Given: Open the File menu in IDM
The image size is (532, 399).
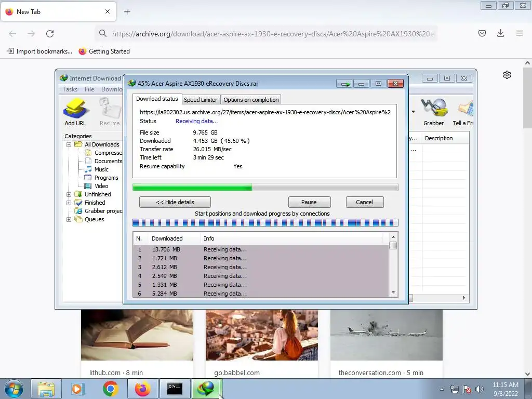Looking at the screenshot, I should [89, 89].
